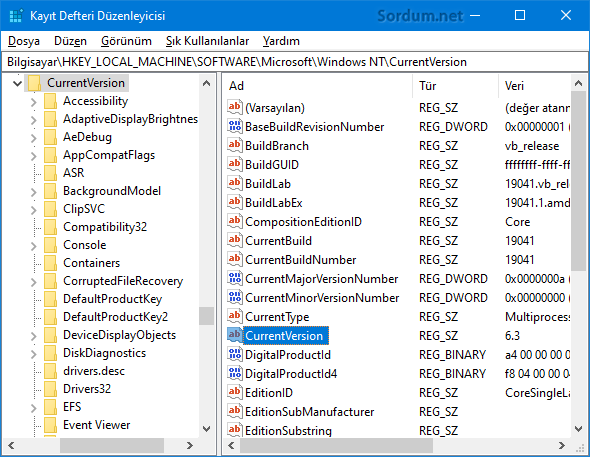Expand the Accessibility key
The image size is (590, 457).
(33, 102)
